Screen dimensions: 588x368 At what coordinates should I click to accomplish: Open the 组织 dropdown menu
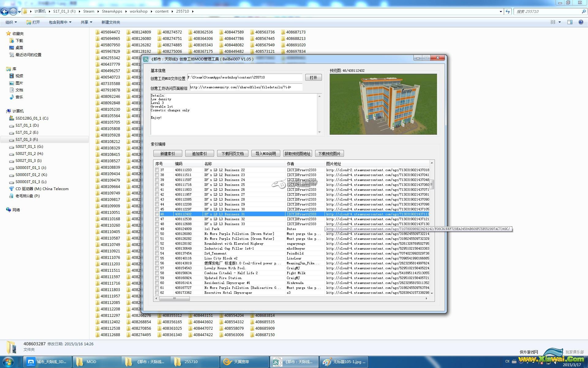pyautogui.click(x=11, y=22)
